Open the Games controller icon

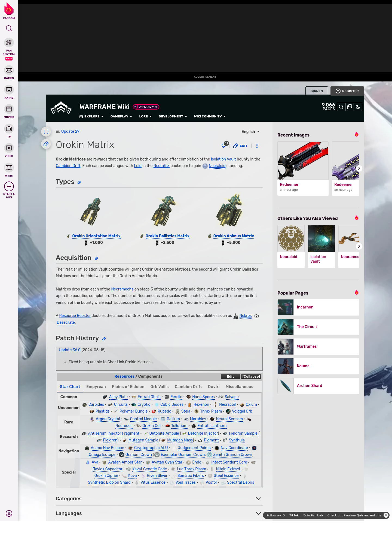point(9,70)
